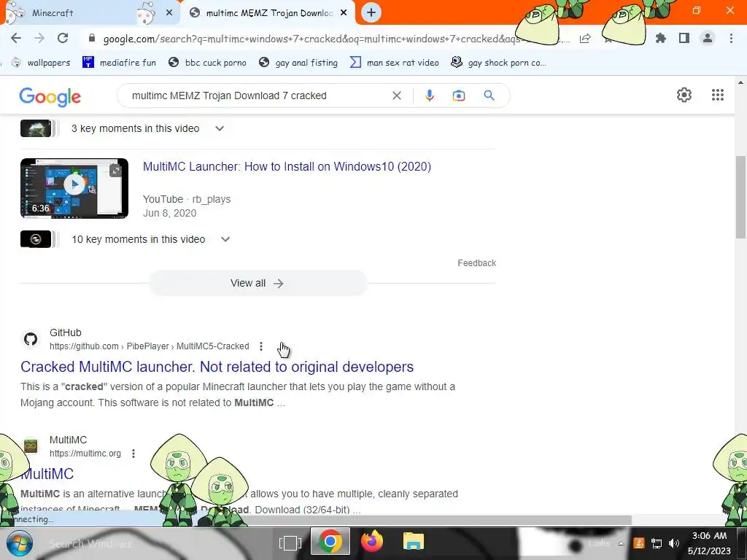Open Task View on the taskbar
Viewport: 747px width, 560px height.
pyautogui.click(x=290, y=542)
